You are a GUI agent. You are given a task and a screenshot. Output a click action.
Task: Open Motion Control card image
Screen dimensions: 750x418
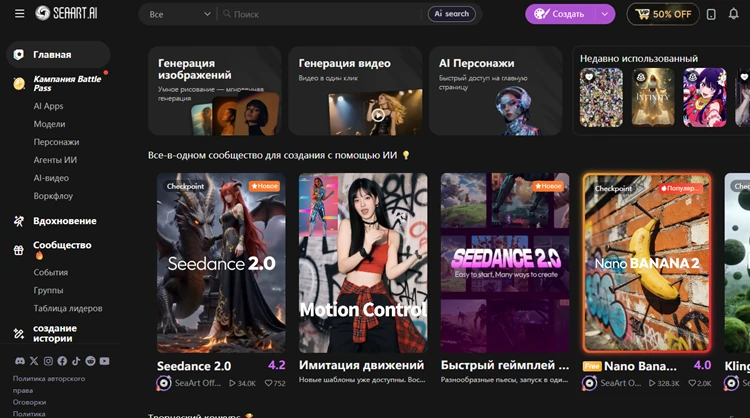point(363,263)
